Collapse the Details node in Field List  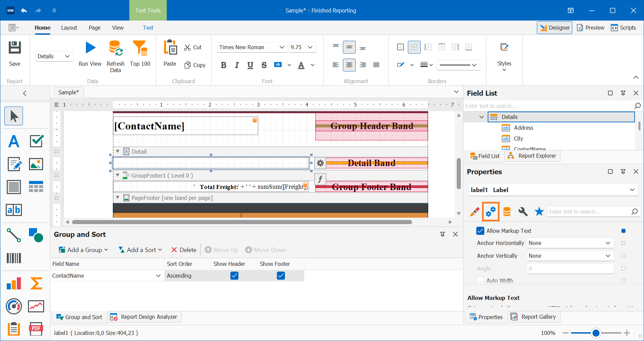click(482, 117)
